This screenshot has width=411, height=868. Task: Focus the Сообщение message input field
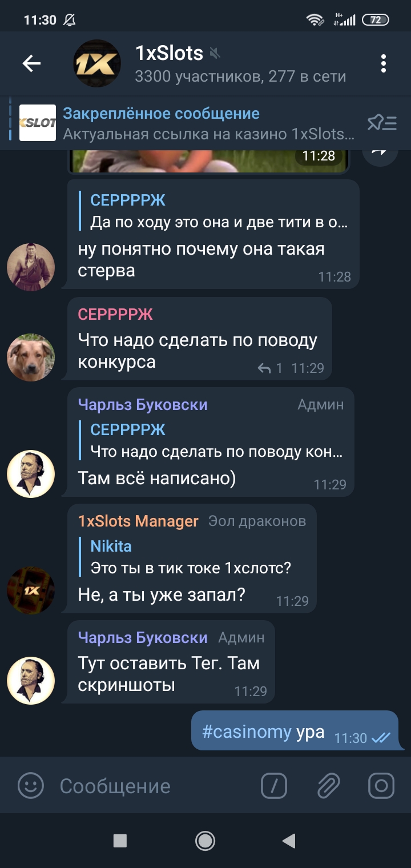pyautogui.click(x=154, y=786)
